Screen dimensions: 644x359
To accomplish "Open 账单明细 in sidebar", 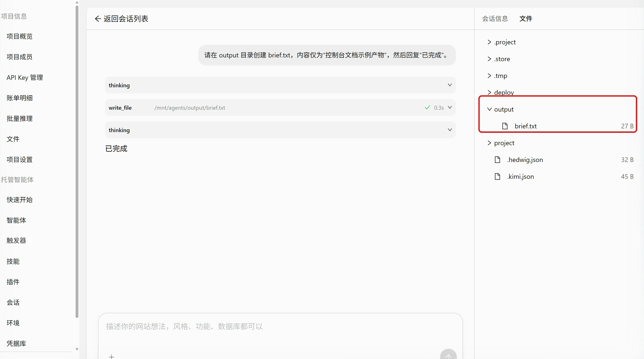I will (20, 98).
